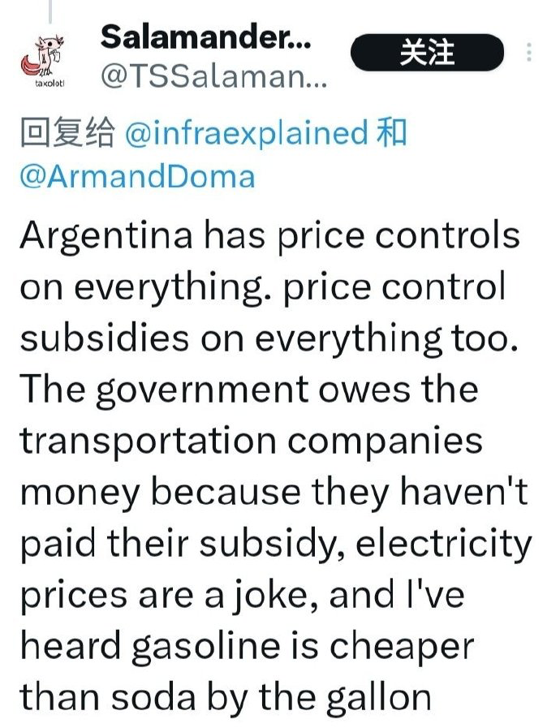Click 'than soda by the gallon' text
The height and width of the screenshot is (728, 560).
224,700
